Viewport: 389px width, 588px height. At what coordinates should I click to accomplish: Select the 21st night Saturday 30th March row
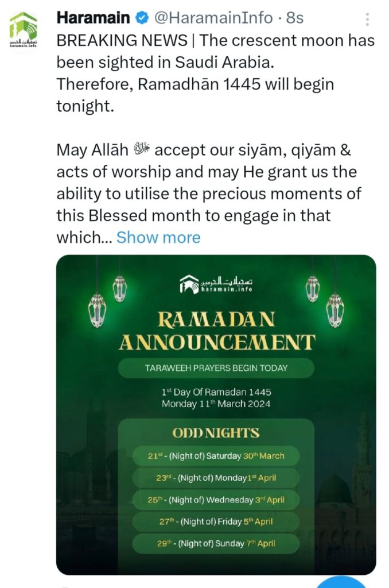[x=216, y=456]
